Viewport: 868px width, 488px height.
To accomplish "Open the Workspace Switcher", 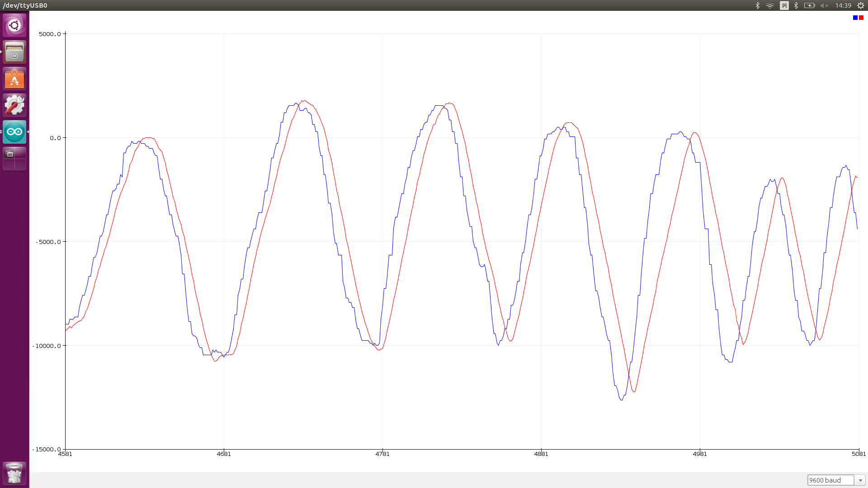I will click(x=14, y=159).
